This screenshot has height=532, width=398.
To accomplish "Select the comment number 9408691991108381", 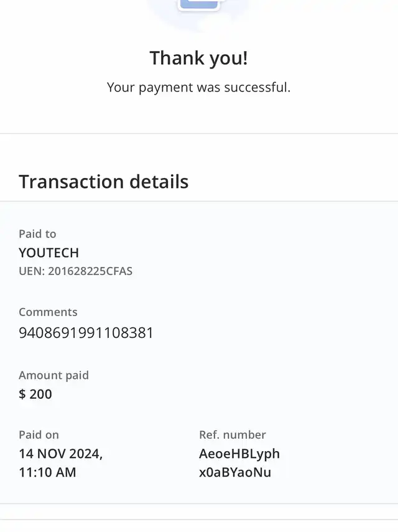I will coord(86,333).
